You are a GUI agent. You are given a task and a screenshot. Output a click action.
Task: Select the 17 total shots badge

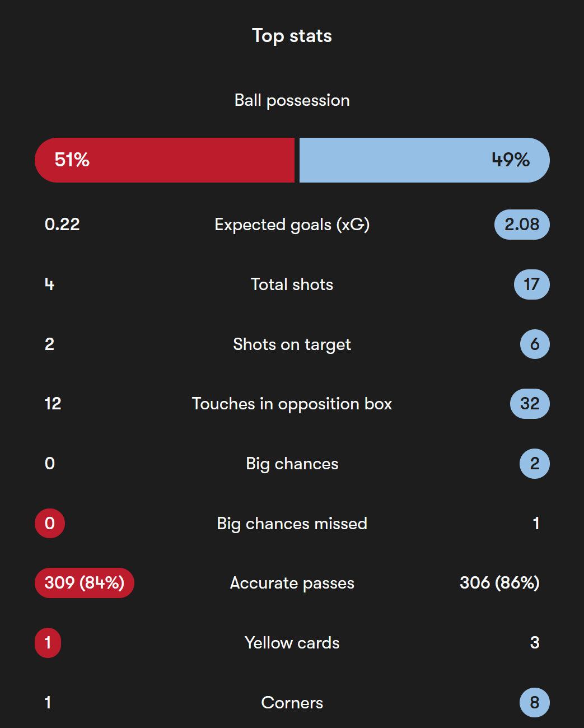pyautogui.click(x=531, y=284)
